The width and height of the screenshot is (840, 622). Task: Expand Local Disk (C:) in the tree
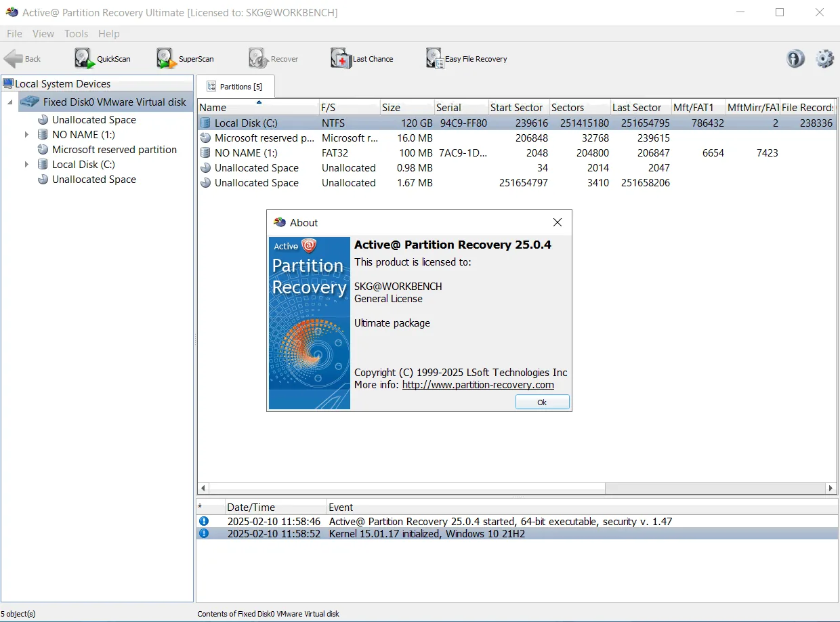(26, 165)
